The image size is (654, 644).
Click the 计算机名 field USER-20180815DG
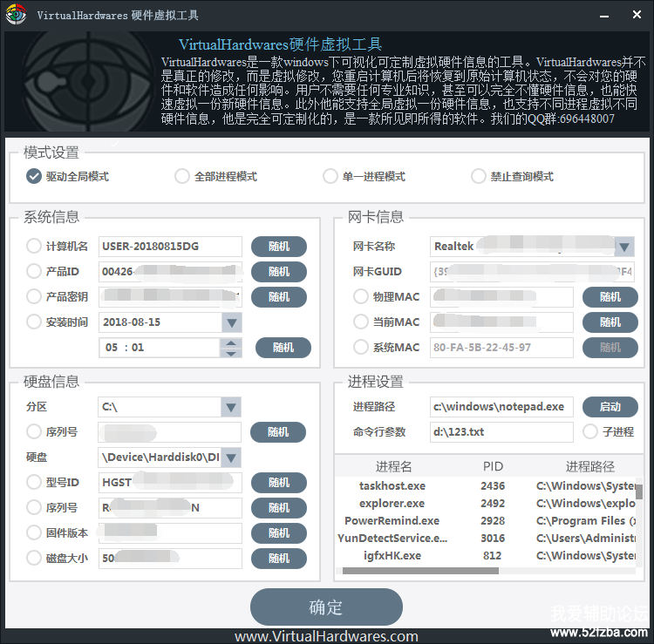pyautogui.click(x=170, y=247)
